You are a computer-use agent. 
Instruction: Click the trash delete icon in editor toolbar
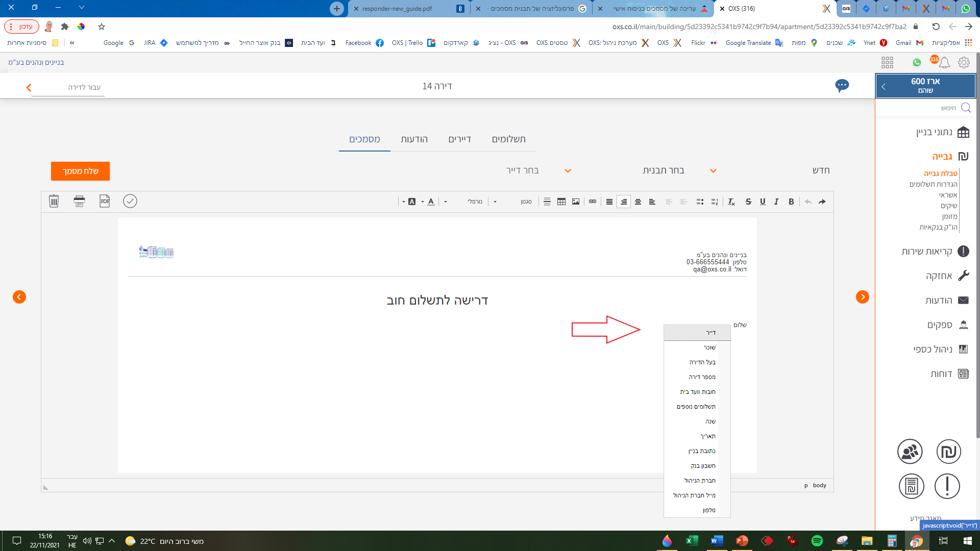(54, 201)
